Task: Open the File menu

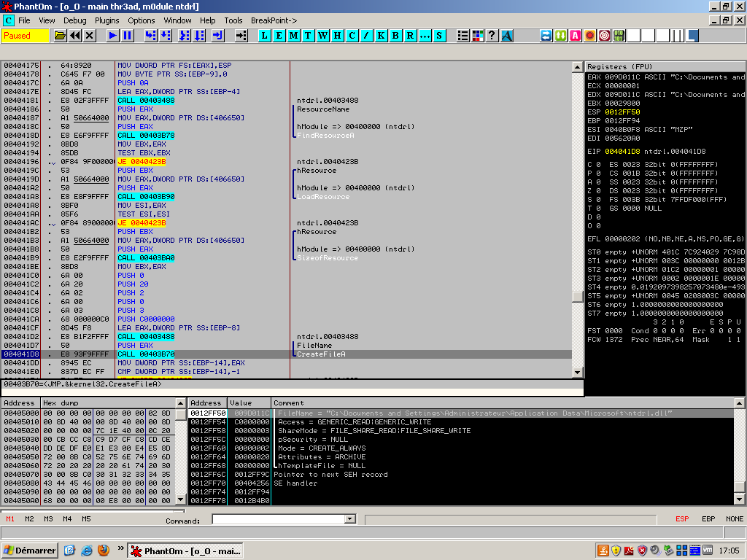Action: pyautogui.click(x=24, y=20)
